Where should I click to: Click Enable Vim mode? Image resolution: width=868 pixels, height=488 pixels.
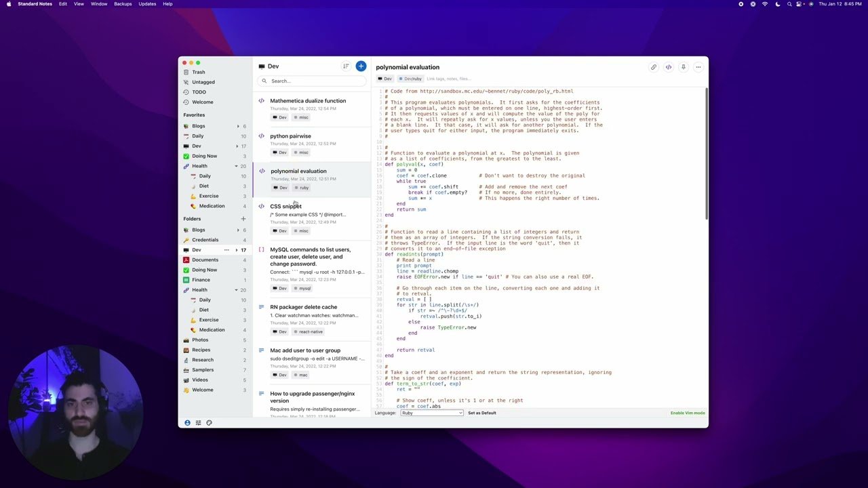tap(688, 413)
